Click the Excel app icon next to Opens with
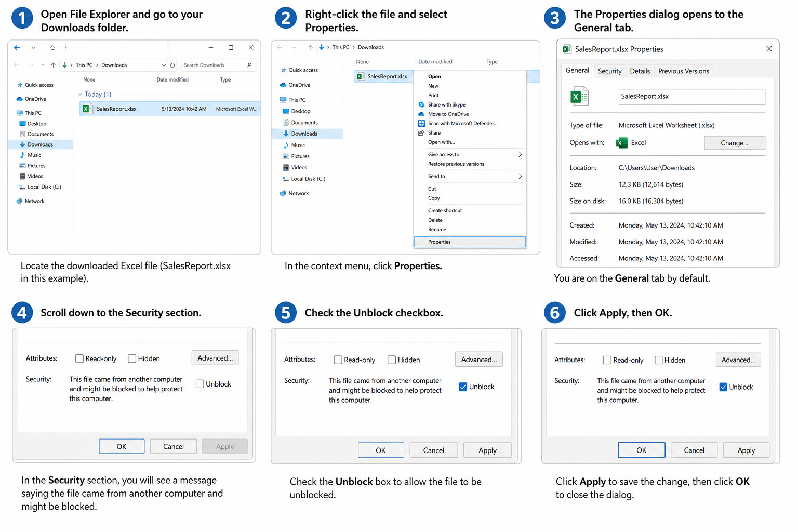This screenshot has width=798, height=532. (622, 143)
